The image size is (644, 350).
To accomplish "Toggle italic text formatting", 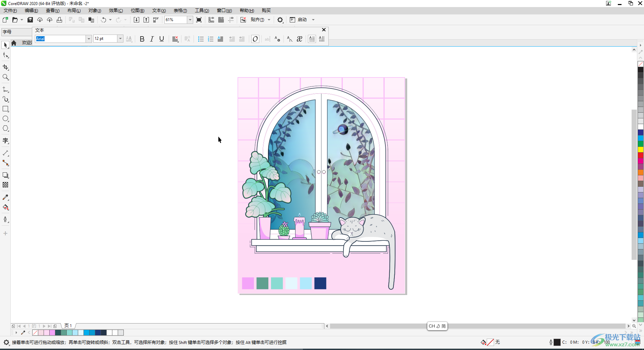I will 152,39.
